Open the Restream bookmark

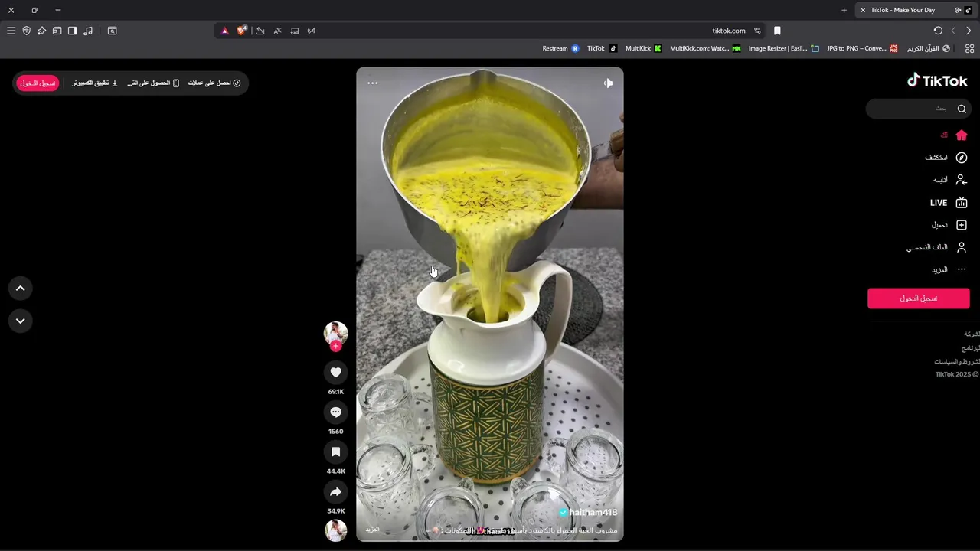pyautogui.click(x=560, y=48)
